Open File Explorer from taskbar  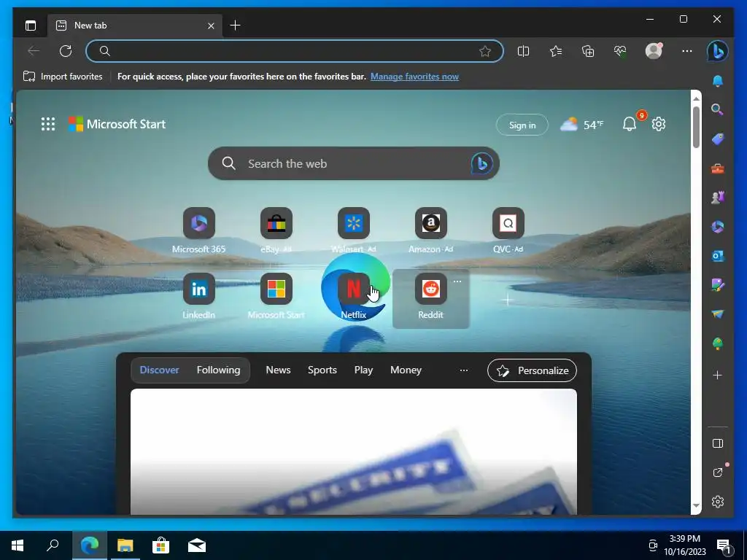click(125, 545)
